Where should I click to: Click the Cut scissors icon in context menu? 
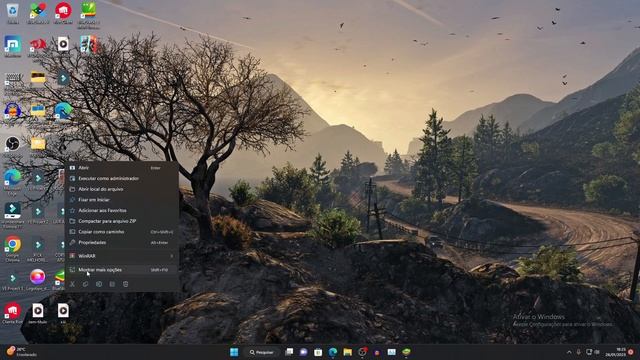72,284
